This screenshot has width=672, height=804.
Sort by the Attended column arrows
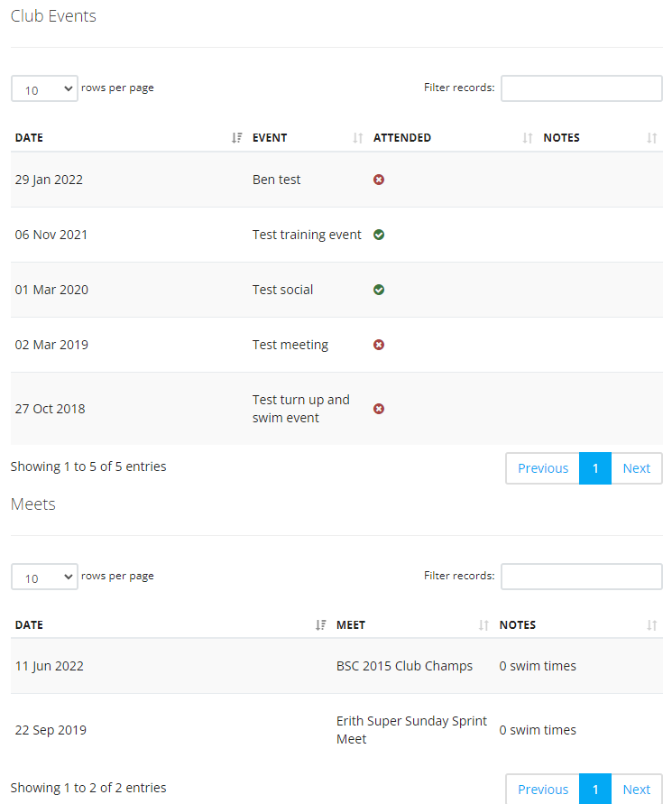(528, 138)
